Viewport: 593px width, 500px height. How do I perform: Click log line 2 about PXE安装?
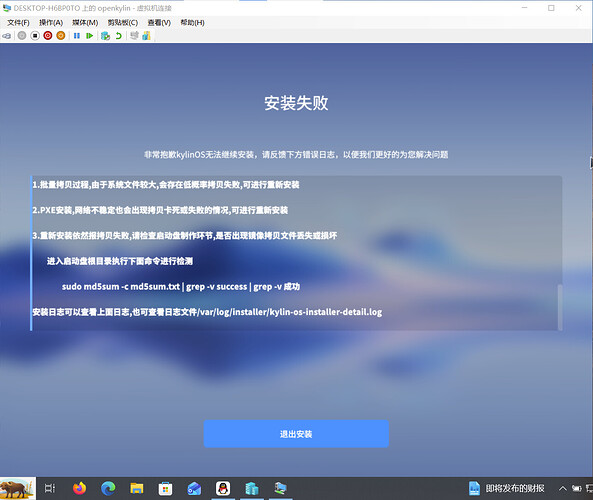pyautogui.click(x=160, y=210)
